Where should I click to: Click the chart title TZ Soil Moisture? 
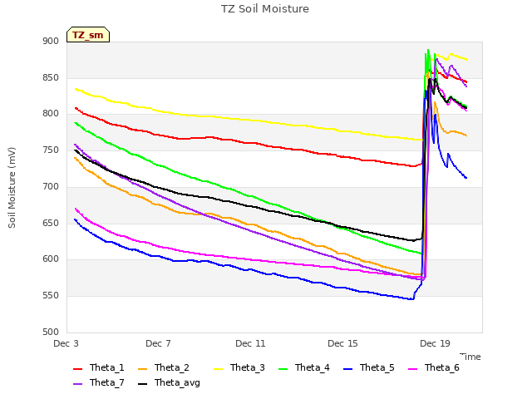(265, 9)
